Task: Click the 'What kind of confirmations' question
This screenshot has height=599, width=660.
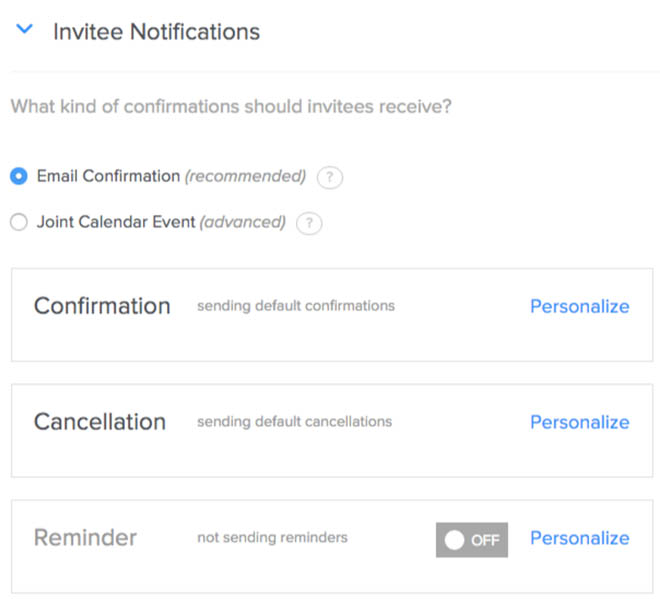Action: point(231,105)
